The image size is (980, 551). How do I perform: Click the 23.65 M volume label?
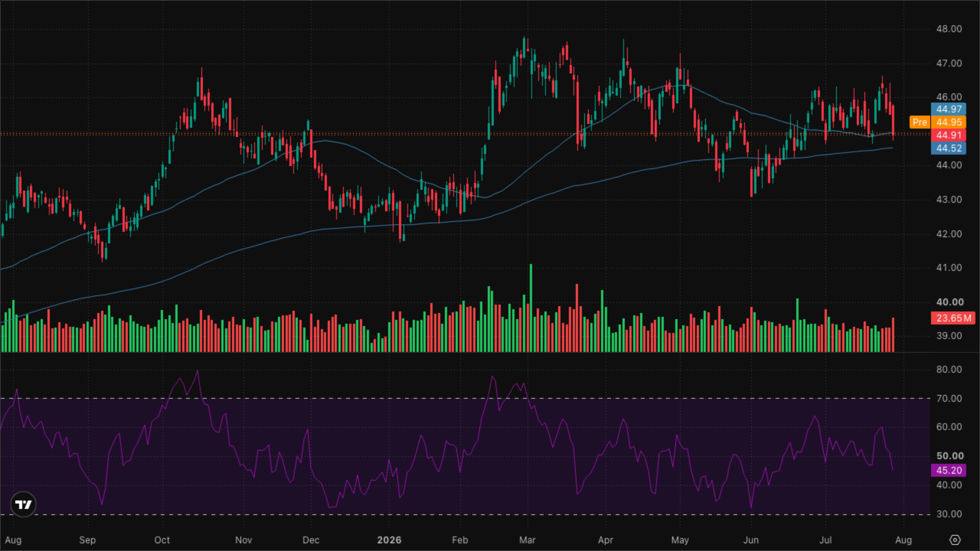pyautogui.click(x=953, y=318)
